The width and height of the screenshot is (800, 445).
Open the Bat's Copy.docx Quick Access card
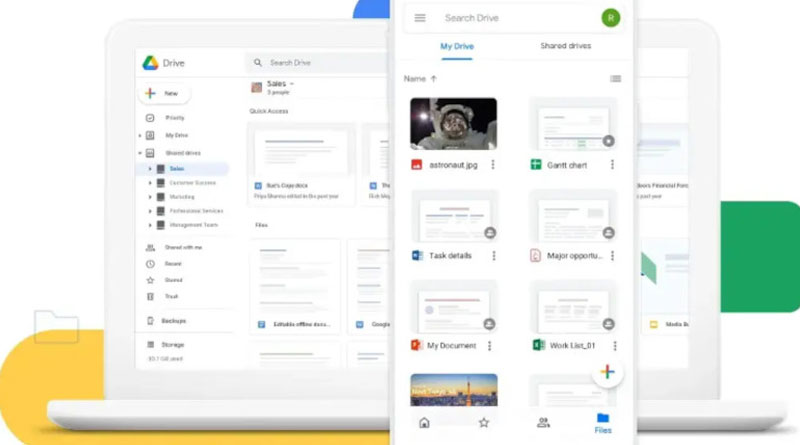301,164
